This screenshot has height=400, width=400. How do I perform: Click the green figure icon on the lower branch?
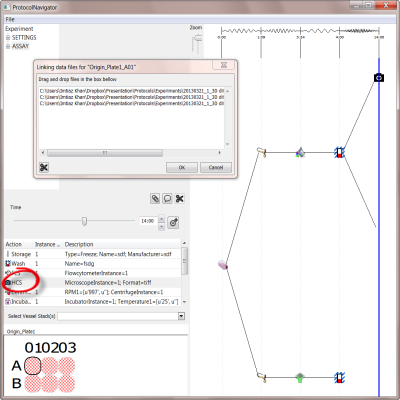click(300, 378)
